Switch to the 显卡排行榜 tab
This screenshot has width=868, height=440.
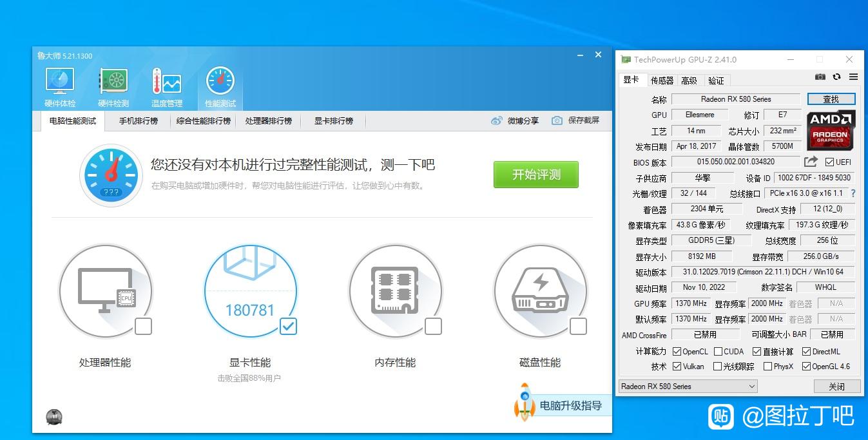coord(334,120)
